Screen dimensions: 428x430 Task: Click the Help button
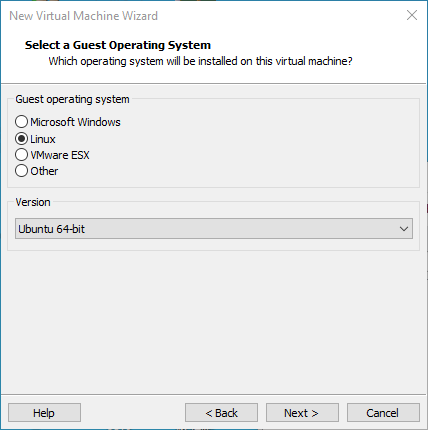click(x=44, y=413)
